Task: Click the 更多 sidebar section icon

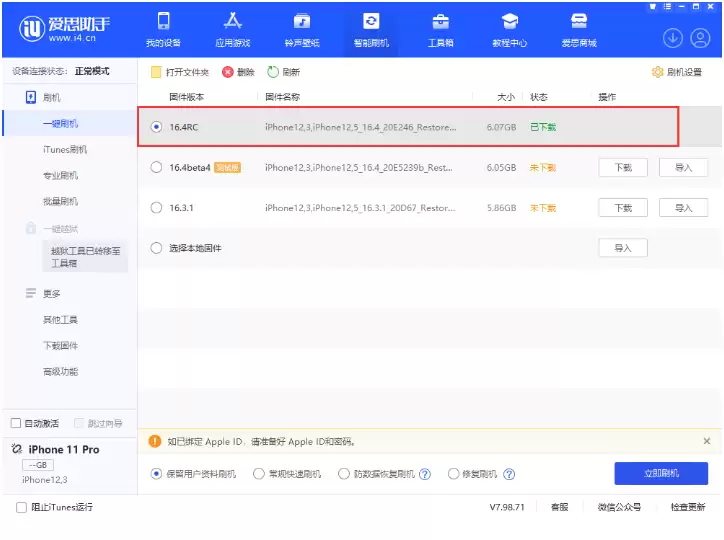Action: pyautogui.click(x=31, y=294)
